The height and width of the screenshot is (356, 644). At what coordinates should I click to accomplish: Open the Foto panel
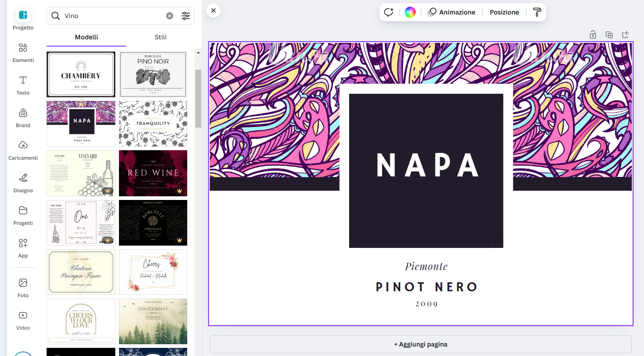(23, 288)
